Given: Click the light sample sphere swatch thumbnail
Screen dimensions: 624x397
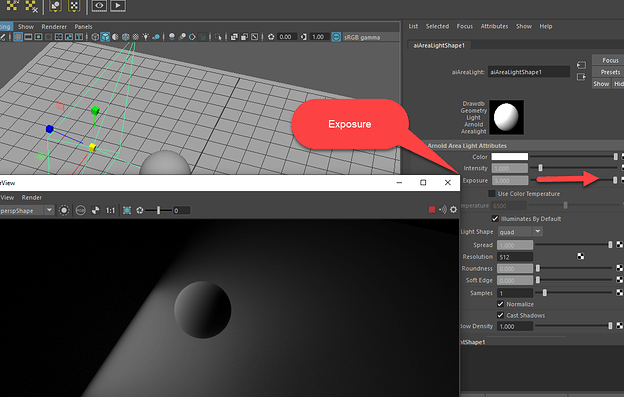Looking at the screenshot, I should click(506, 117).
